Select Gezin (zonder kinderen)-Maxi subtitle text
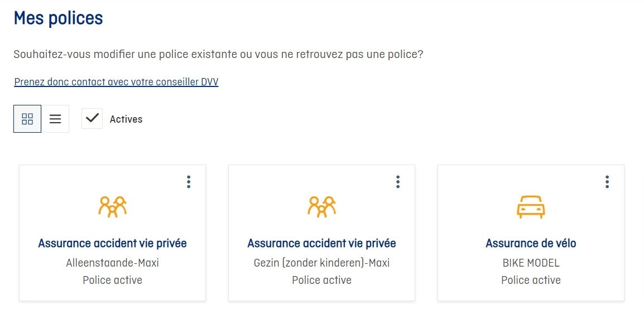Viewport: 644px width, 314px height. pos(321,262)
